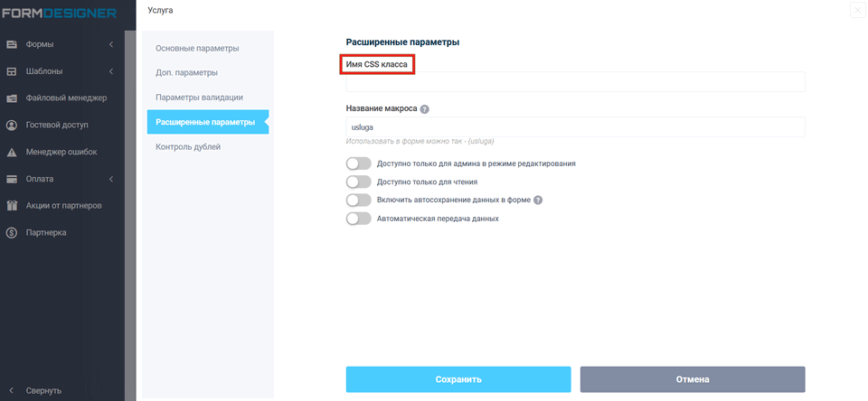Click the Payment card icon
Screen dimensions: 868x401
pyautogui.click(x=12, y=179)
